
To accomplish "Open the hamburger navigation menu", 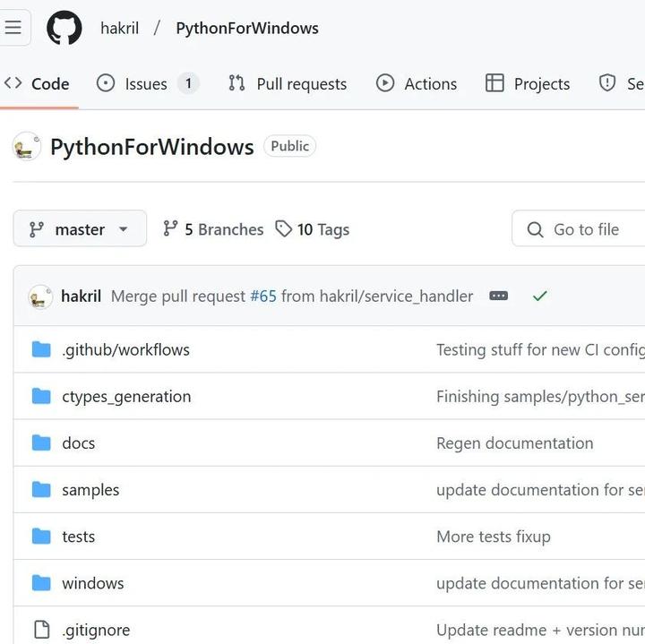I will [13, 28].
